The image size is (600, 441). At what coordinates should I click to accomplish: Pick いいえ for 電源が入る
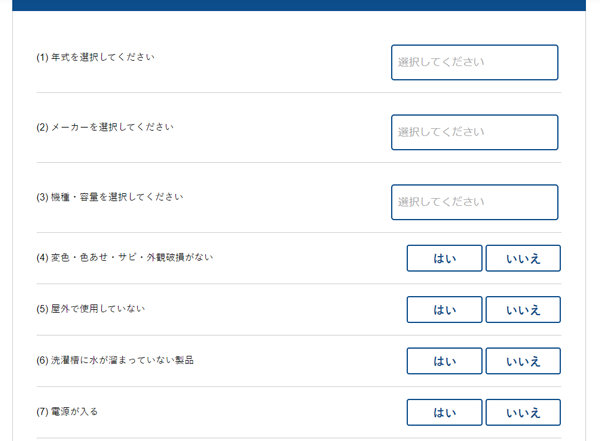[x=523, y=413]
